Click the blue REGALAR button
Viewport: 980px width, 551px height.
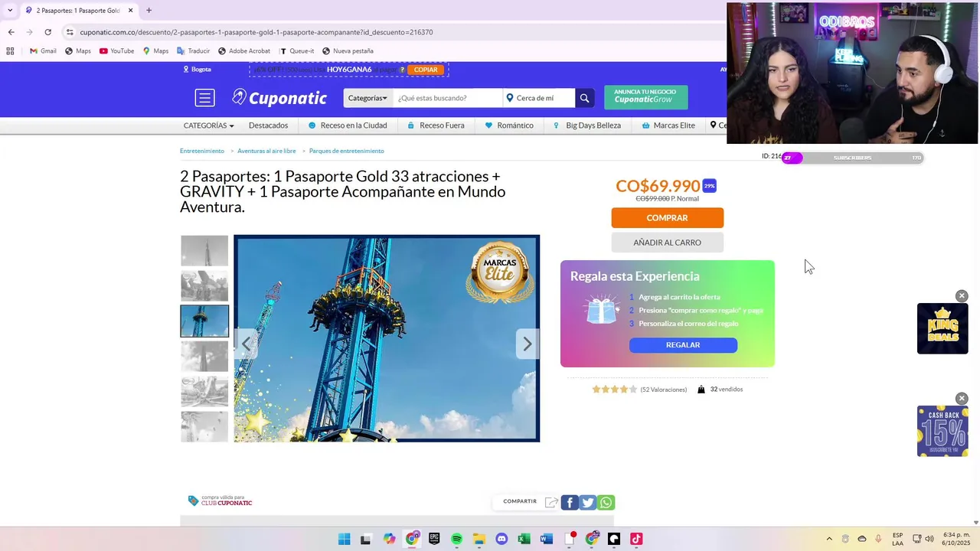(683, 345)
